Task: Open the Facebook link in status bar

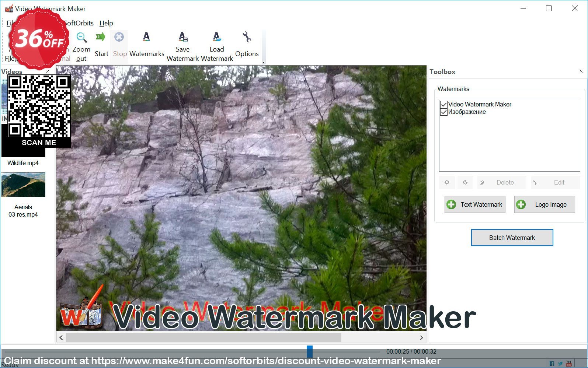Action: point(552,364)
